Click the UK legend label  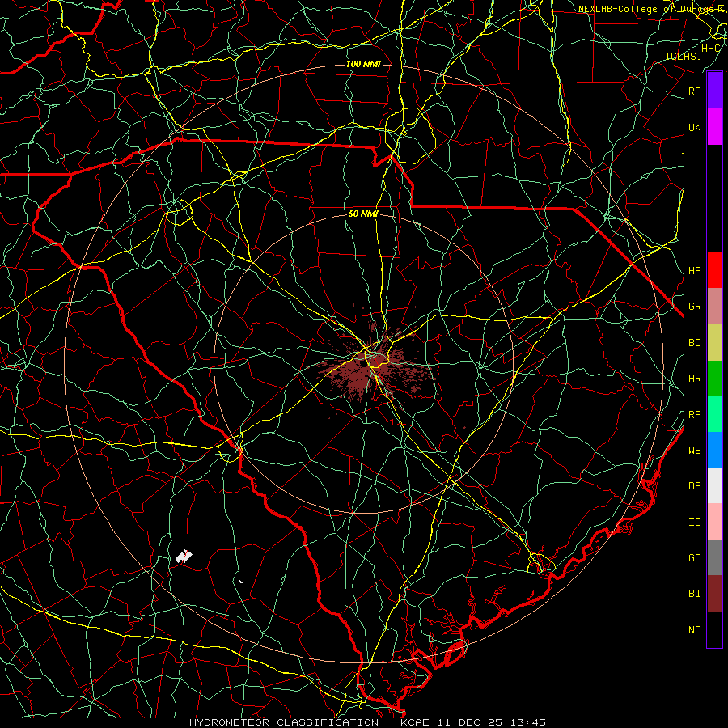coord(694,127)
